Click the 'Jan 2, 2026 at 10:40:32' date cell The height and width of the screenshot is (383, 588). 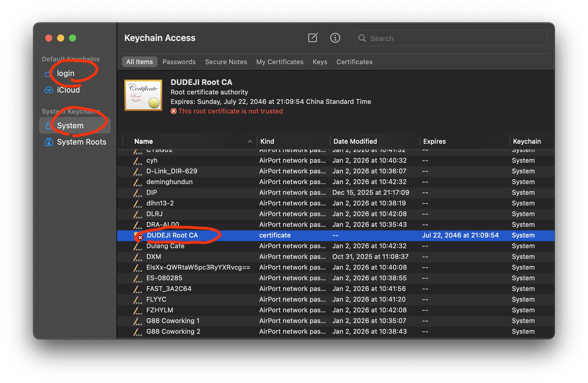[370, 161]
